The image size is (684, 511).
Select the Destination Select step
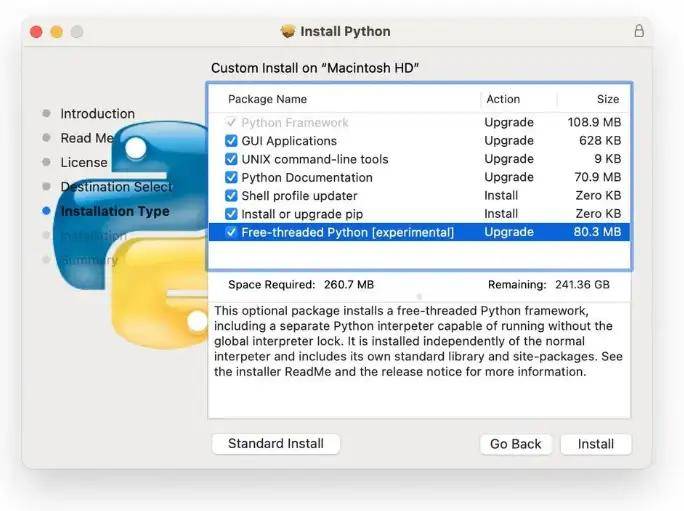[x=116, y=187]
